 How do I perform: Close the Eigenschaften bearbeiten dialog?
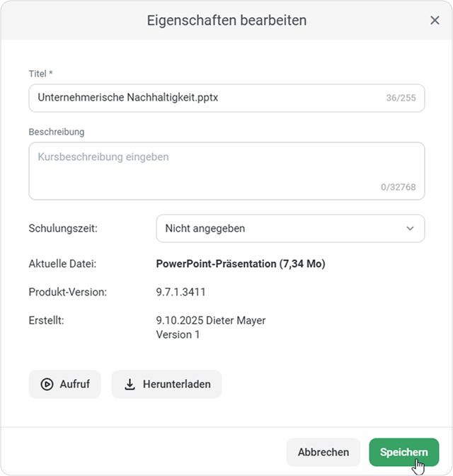pyautogui.click(x=435, y=21)
